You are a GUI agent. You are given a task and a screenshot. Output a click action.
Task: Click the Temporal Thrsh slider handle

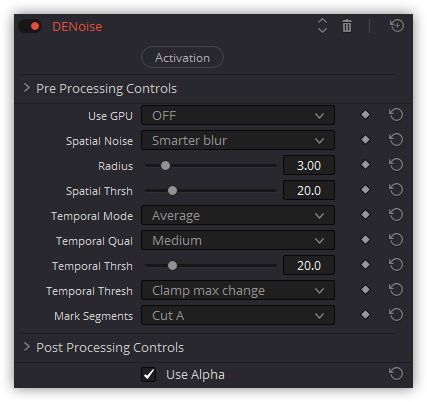[x=172, y=266]
